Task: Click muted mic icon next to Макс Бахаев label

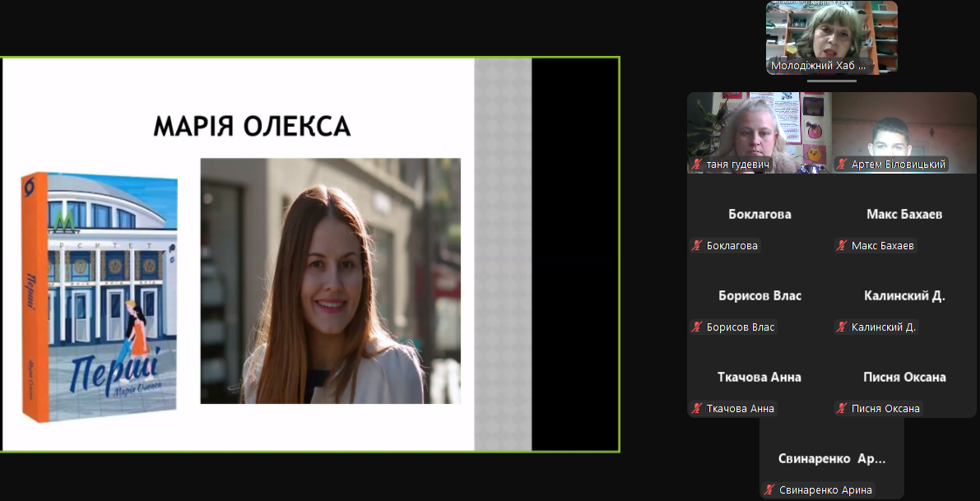Action: 842,245
